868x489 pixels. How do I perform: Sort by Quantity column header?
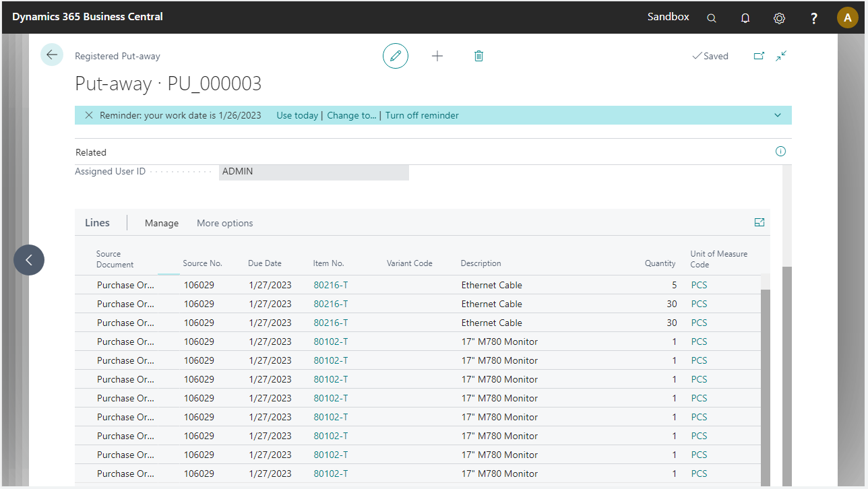660,263
